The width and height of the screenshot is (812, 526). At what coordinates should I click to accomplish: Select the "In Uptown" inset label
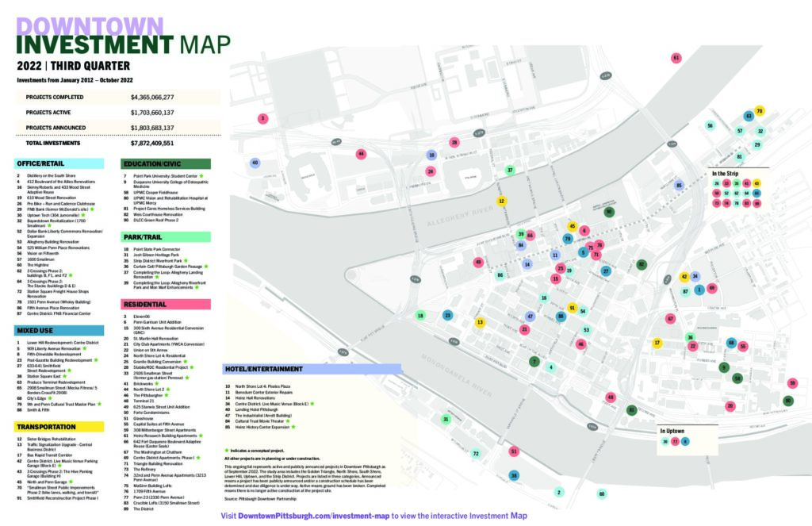[x=672, y=431]
